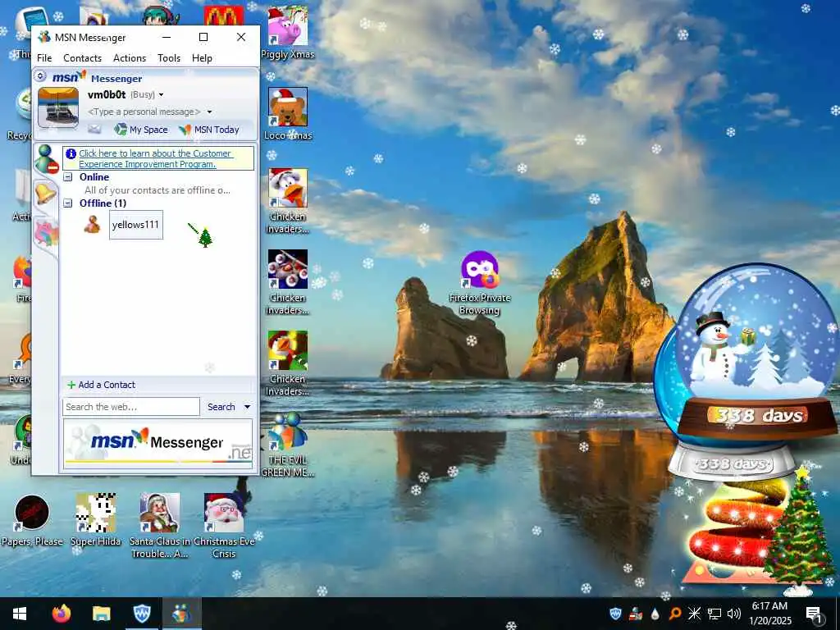Viewport: 840px width, 630px height.
Task: Click Add a Contact
Action: tap(101, 385)
